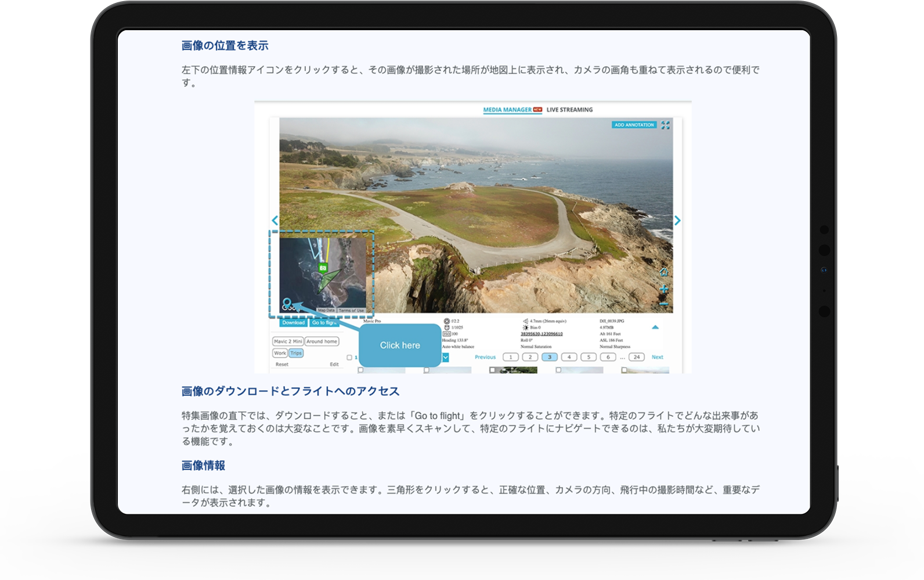Advance to next image with right arrow

(x=677, y=221)
